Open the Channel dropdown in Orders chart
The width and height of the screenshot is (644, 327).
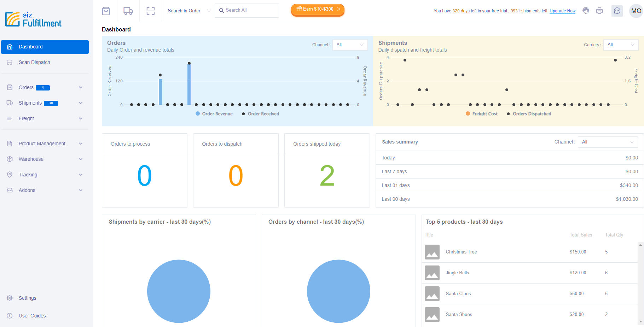pos(349,45)
